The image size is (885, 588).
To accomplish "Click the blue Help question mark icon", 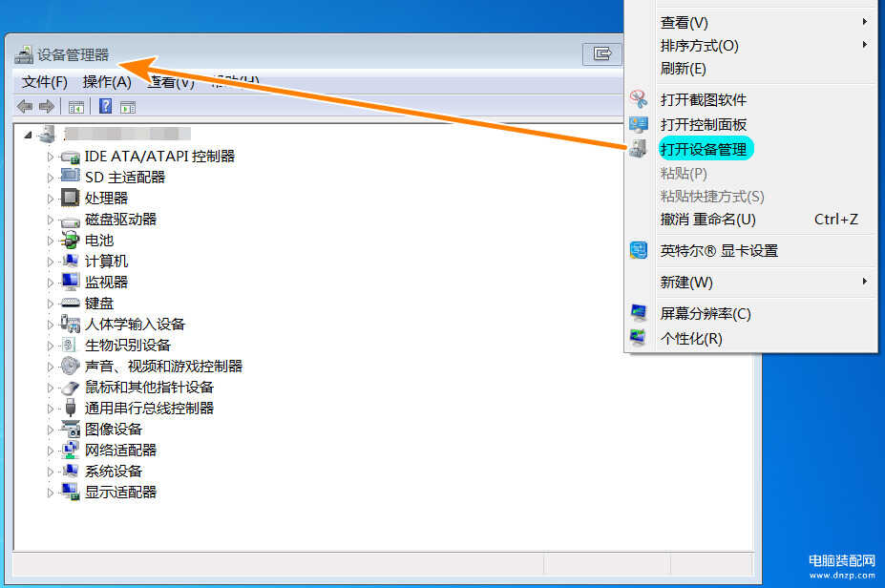I will click(x=106, y=106).
